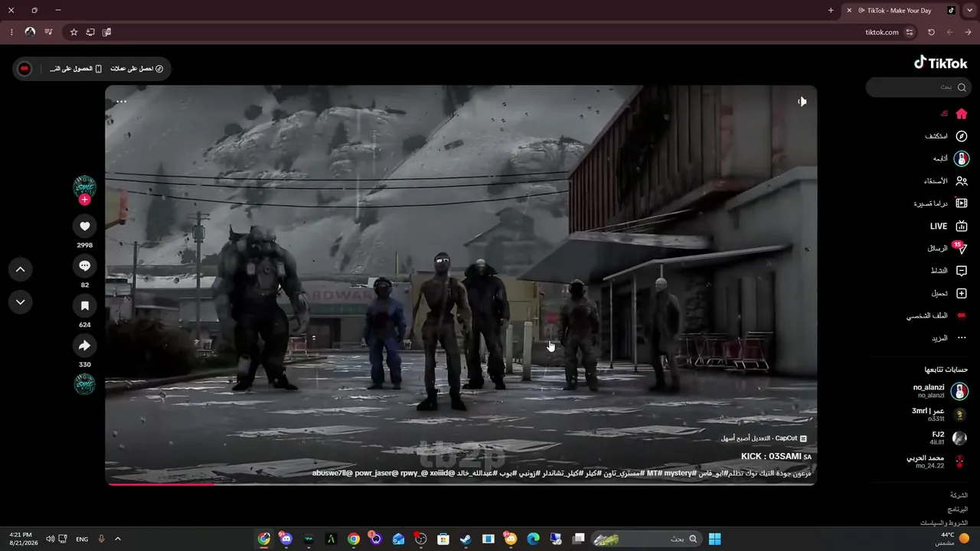Screen dimensions: 980x551
Task: Open followed account no_alanzi
Action: click(939, 391)
